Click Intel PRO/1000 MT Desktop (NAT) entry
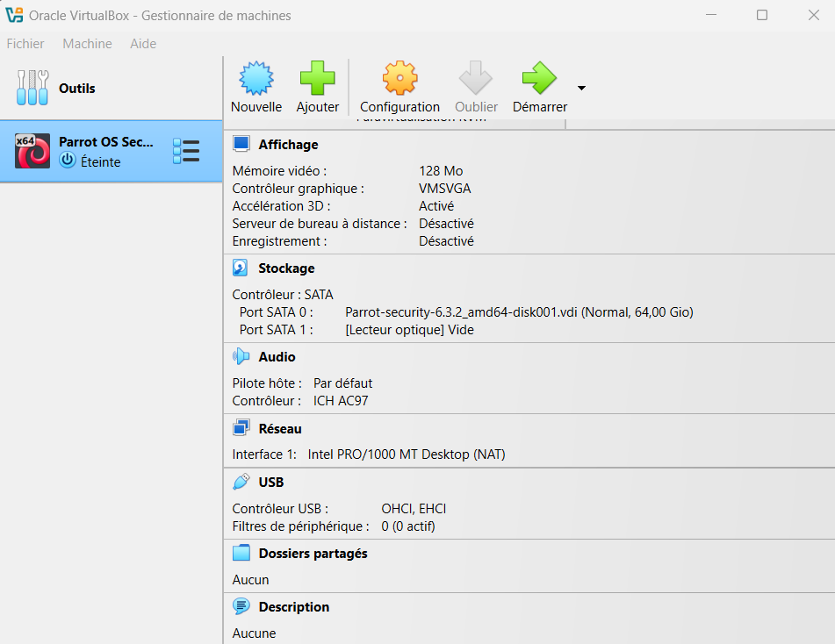 [407, 454]
